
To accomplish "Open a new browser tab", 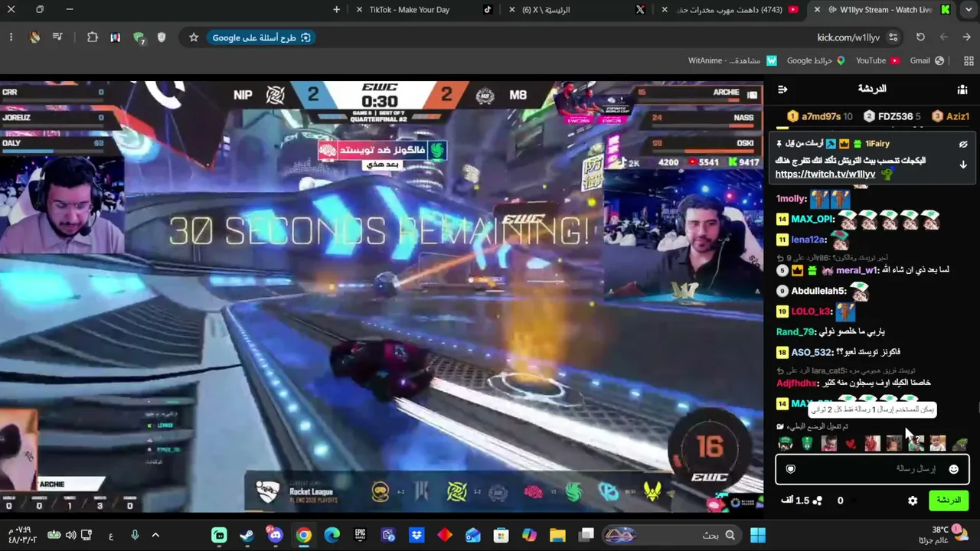I will [x=337, y=10].
